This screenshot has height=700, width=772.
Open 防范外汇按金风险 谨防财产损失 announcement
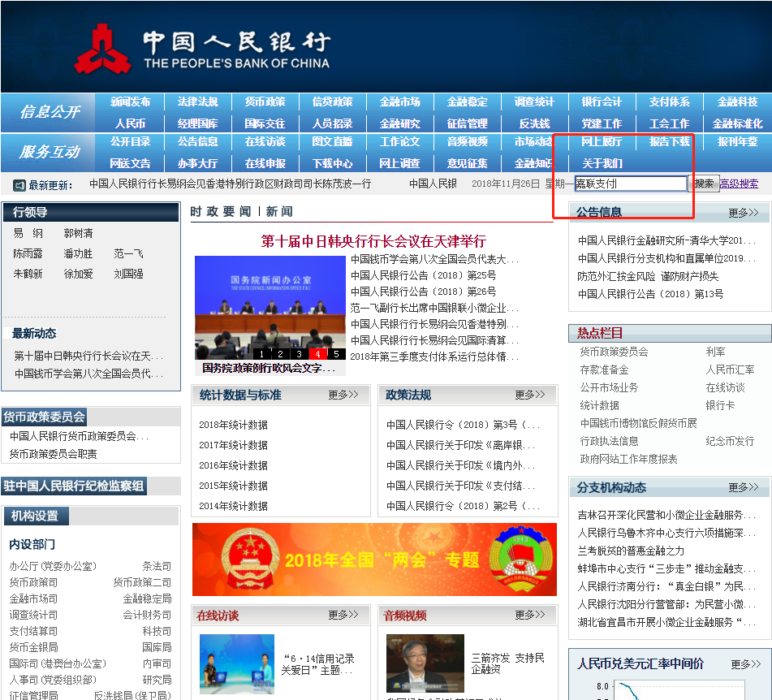(x=648, y=276)
